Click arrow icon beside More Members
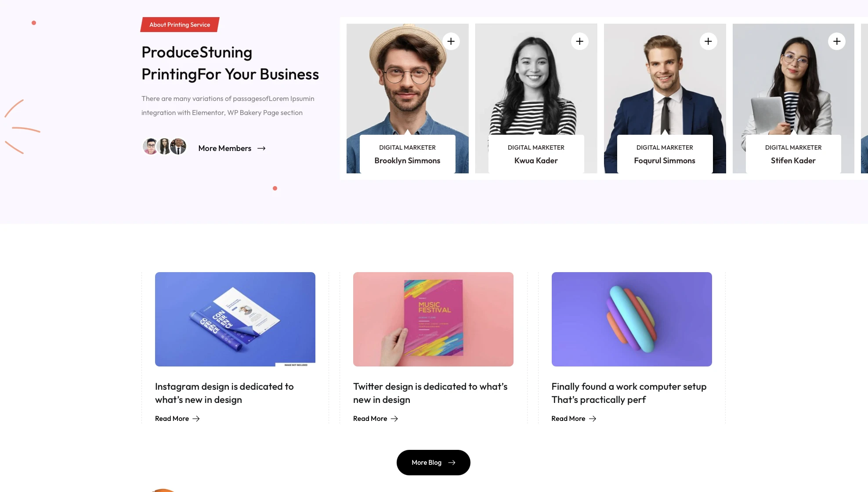The image size is (868, 492). point(261,148)
